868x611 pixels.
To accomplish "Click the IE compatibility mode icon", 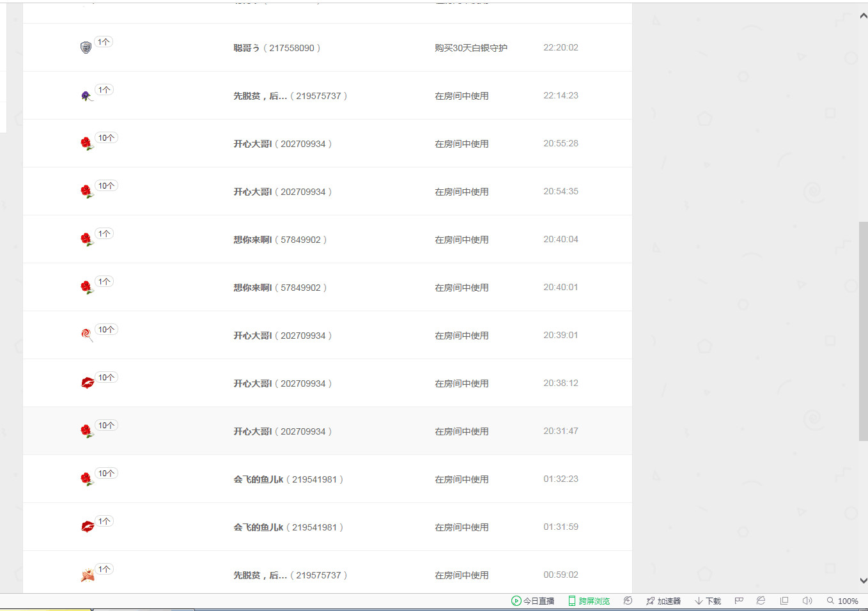I will (761, 601).
